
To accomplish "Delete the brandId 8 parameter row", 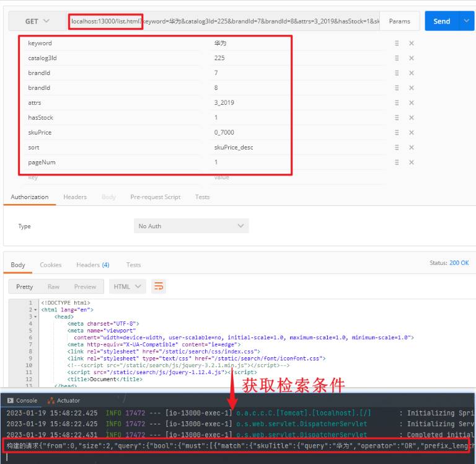I will coord(412,88).
